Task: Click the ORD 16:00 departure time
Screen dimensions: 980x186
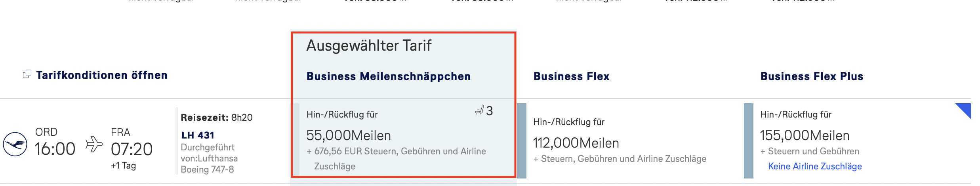Action: [55, 149]
